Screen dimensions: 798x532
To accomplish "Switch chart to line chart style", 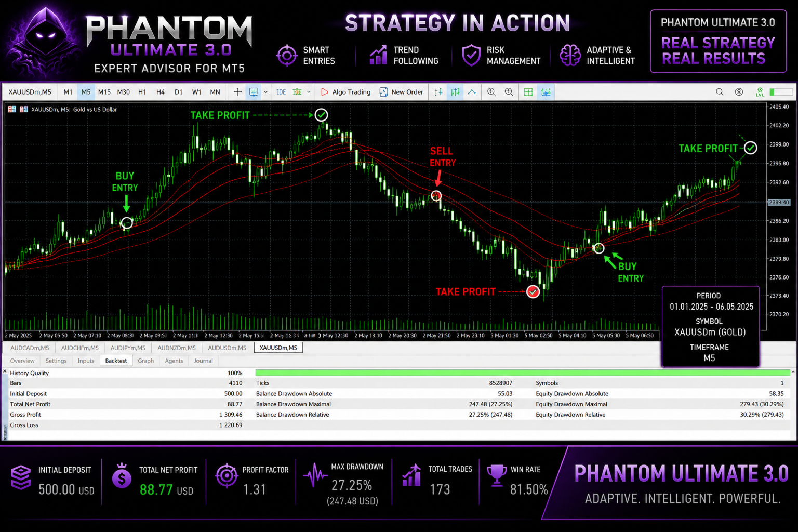I will (472, 92).
